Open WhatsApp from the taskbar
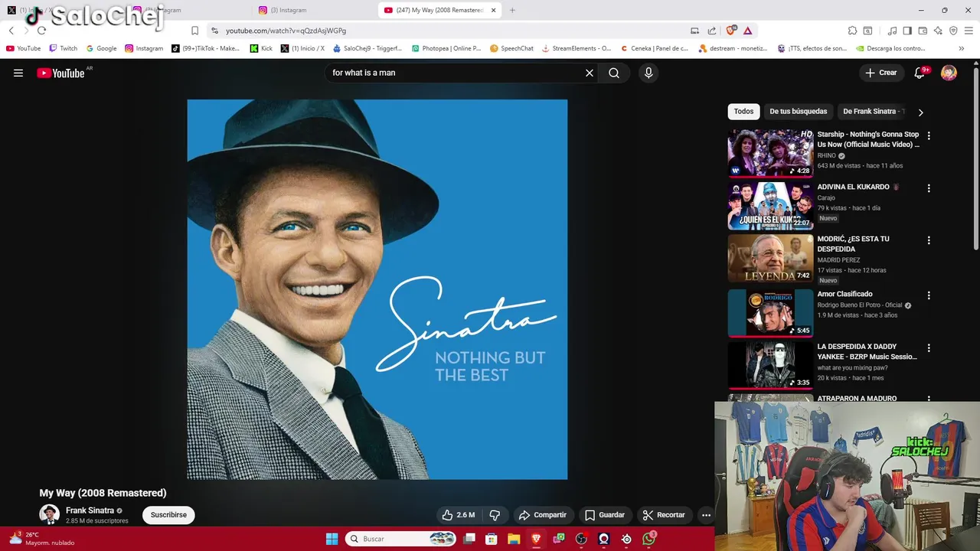Screen dimensions: 980x551 pos(649,539)
